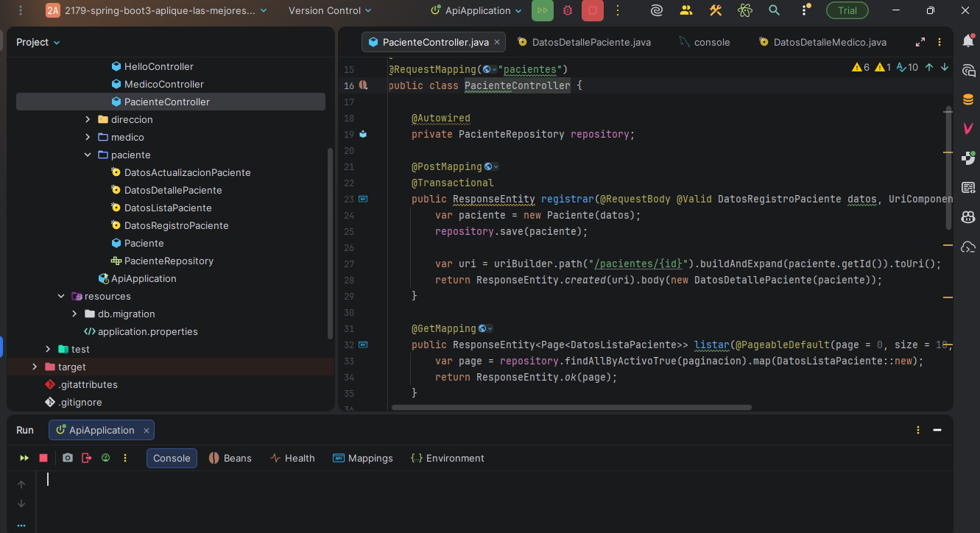Click the Exit application icon in Run panel
The image size is (980, 533).
(x=86, y=458)
